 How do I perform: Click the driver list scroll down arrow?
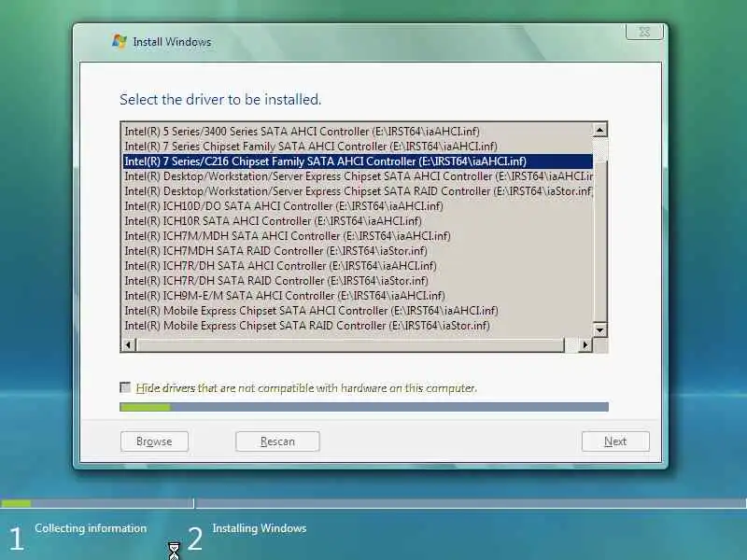coord(599,329)
